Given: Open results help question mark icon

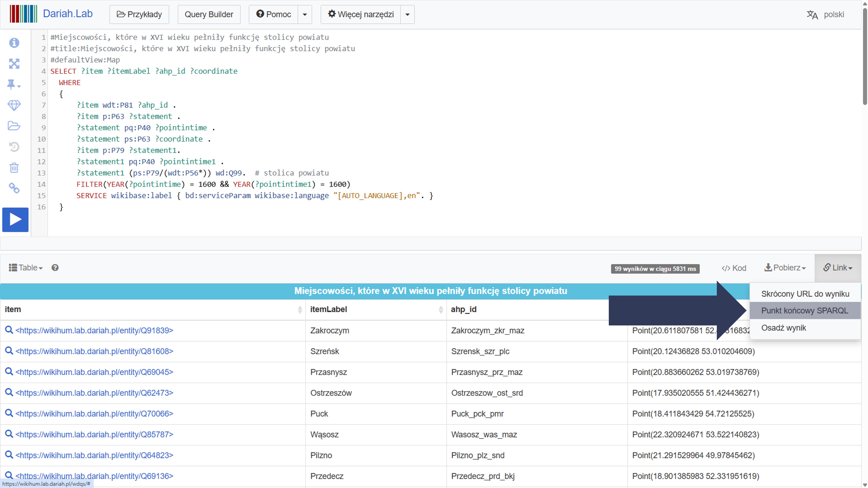Looking at the screenshot, I should pyautogui.click(x=55, y=268).
